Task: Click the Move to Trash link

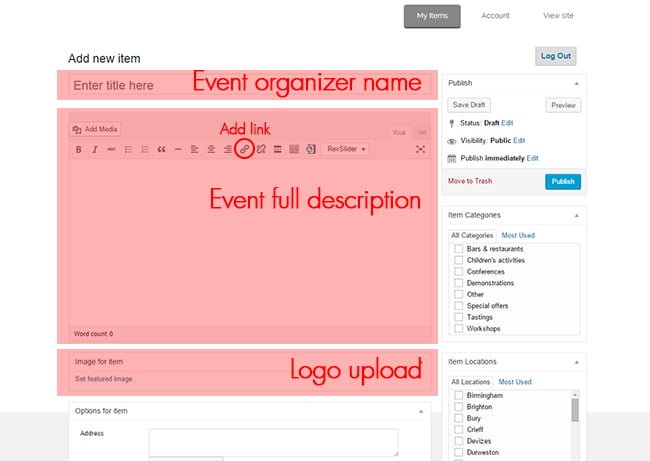Action: click(x=470, y=181)
